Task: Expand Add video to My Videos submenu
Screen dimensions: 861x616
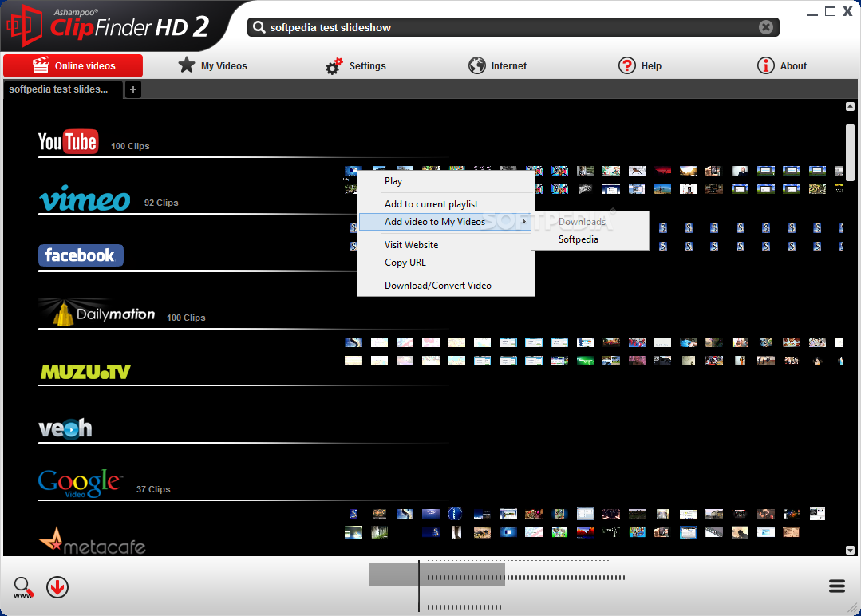Action: pos(446,222)
